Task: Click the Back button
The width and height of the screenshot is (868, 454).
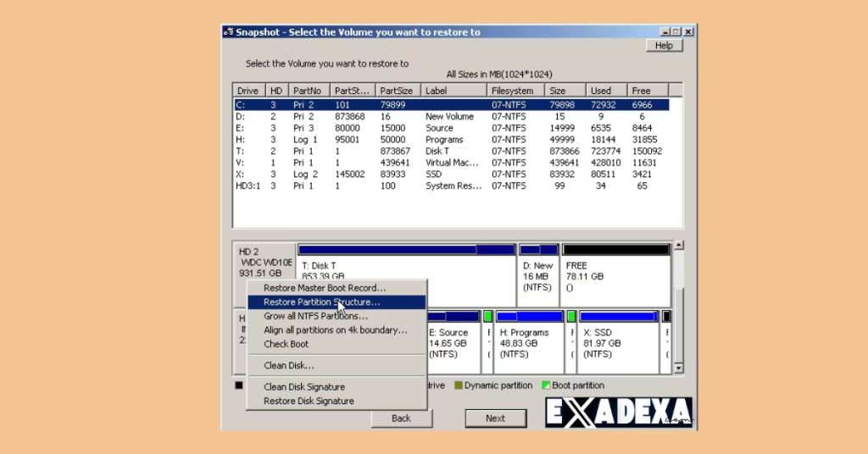Action: [401, 418]
